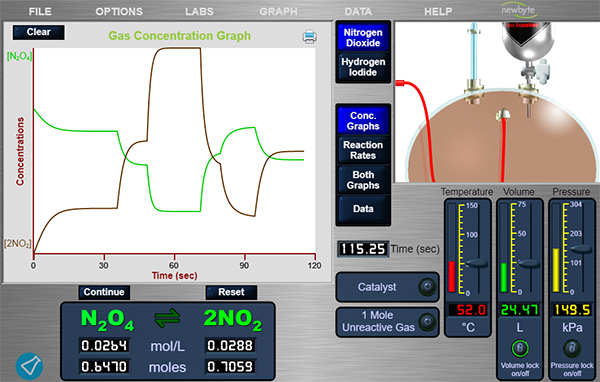Screen dimensions: 600x382
Task: Click the Temperature slider handle
Action: [476, 263]
